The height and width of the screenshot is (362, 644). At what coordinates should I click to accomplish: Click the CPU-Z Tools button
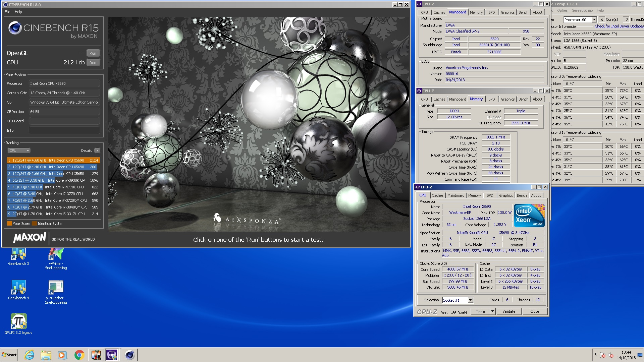(x=480, y=312)
